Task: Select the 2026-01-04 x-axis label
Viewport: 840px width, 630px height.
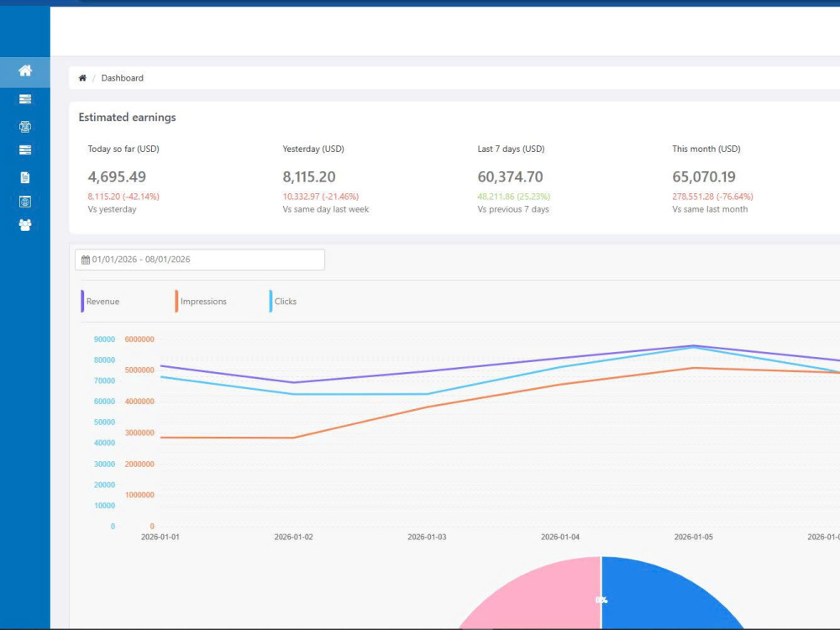Action: [560, 537]
